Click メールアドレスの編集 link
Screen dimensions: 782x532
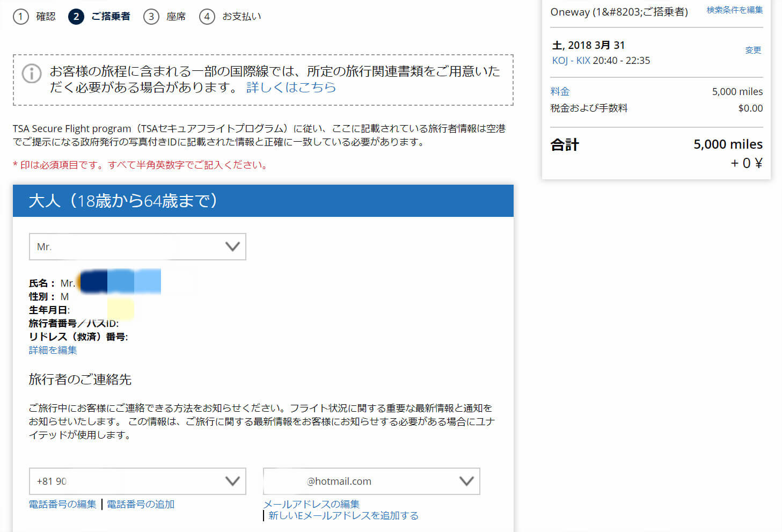click(x=311, y=504)
